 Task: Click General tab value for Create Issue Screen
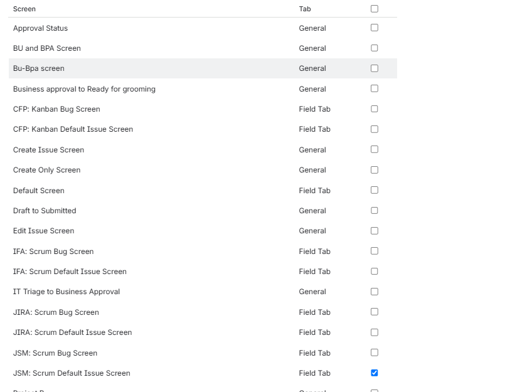click(x=312, y=150)
